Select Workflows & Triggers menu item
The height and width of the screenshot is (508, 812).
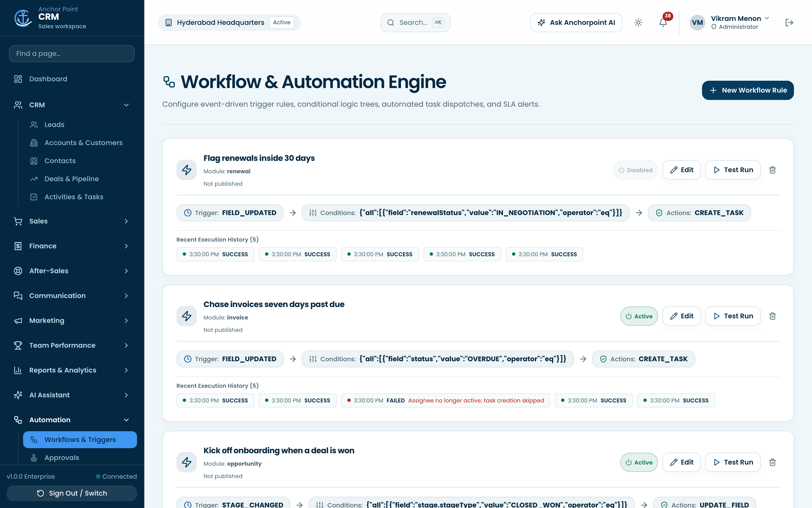[x=80, y=440]
